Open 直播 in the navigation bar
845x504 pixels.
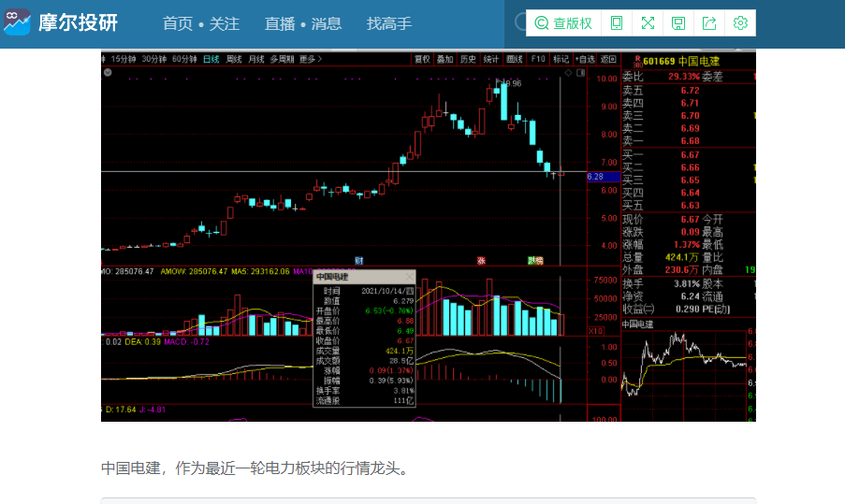pyautogui.click(x=280, y=23)
